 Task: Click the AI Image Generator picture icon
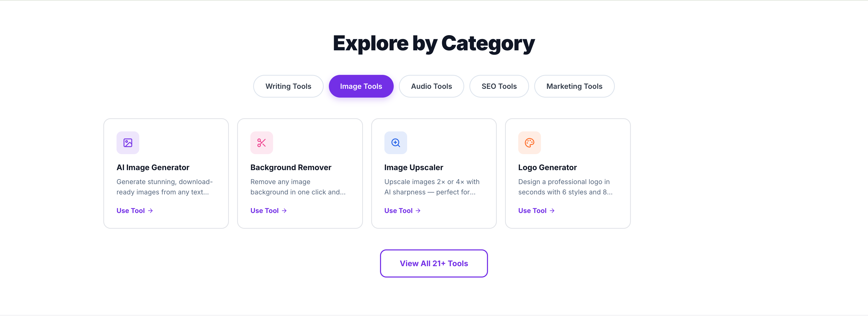(x=128, y=143)
